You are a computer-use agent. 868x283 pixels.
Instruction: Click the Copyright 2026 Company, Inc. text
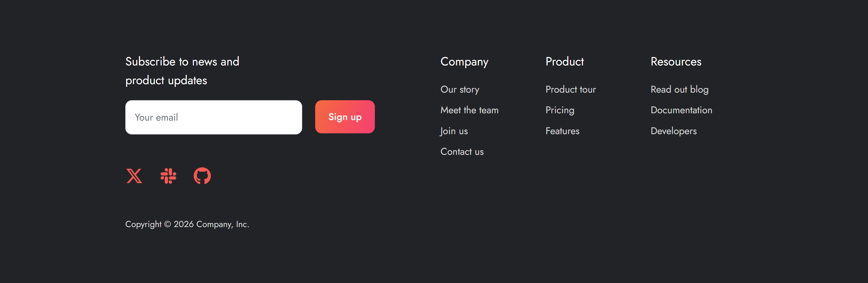[x=187, y=224]
